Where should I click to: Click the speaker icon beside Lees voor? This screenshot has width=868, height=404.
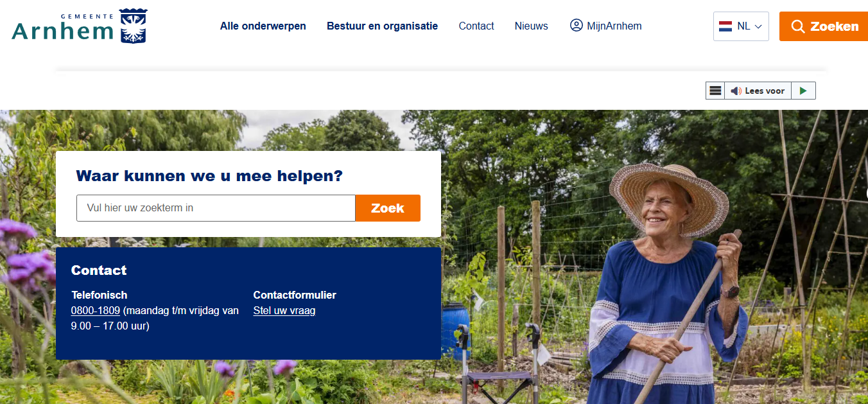coord(736,91)
